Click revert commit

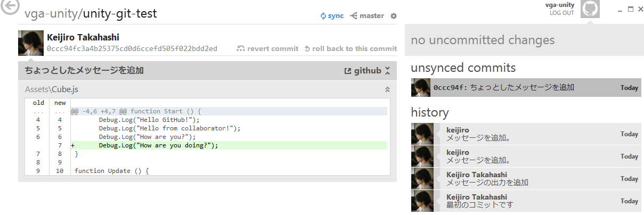pyautogui.click(x=268, y=48)
